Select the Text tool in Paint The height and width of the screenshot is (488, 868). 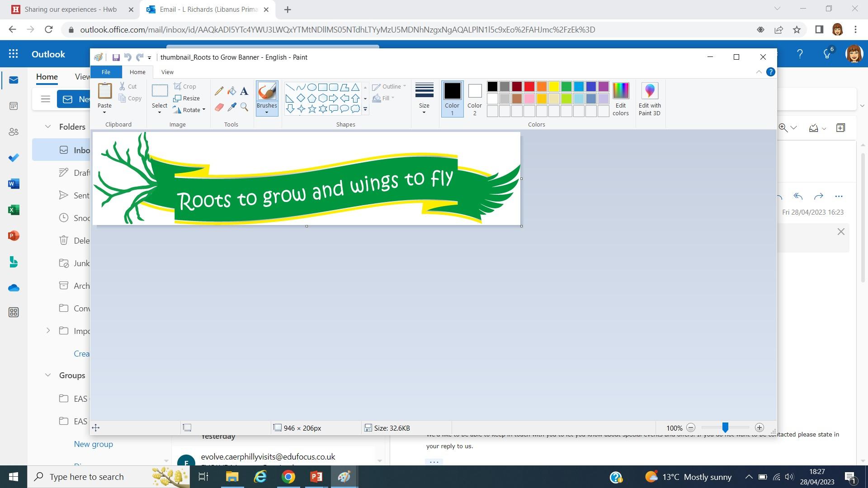[244, 91]
